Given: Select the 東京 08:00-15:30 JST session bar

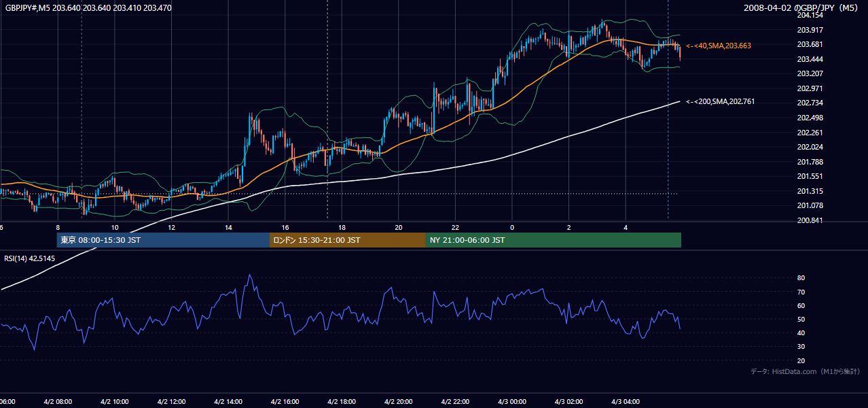Looking at the screenshot, I should point(164,240).
